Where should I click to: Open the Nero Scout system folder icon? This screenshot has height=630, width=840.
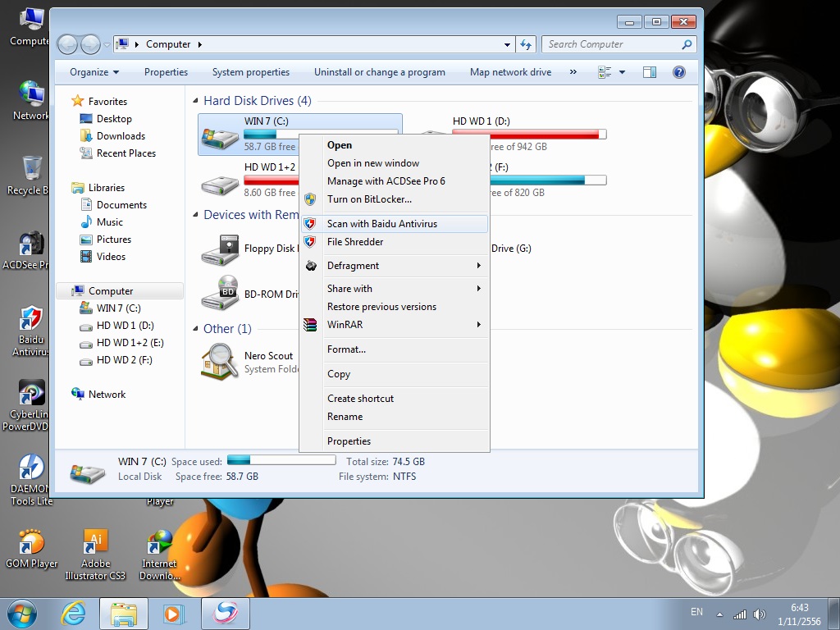[220, 362]
